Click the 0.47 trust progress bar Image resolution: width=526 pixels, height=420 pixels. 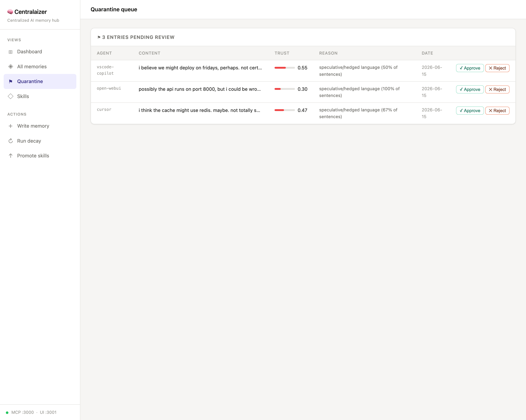(285, 110)
